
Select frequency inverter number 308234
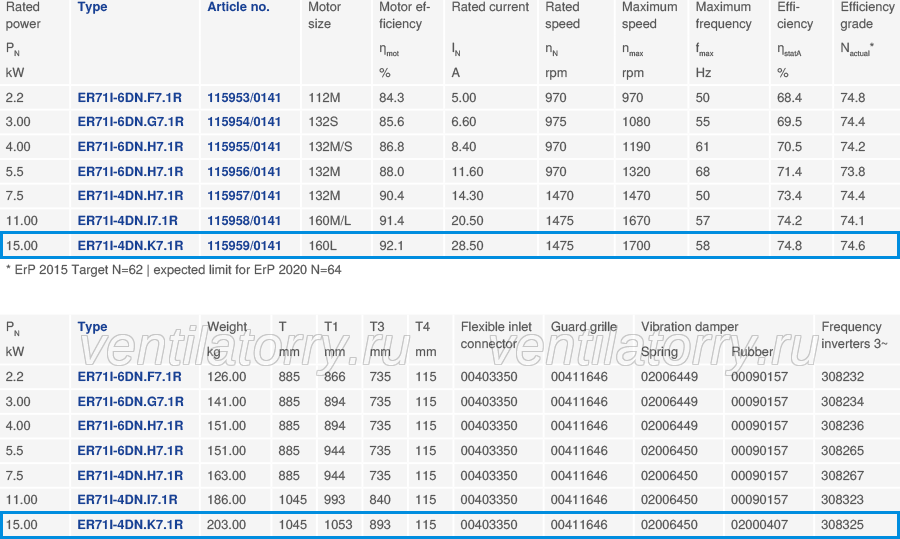tap(842, 402)
